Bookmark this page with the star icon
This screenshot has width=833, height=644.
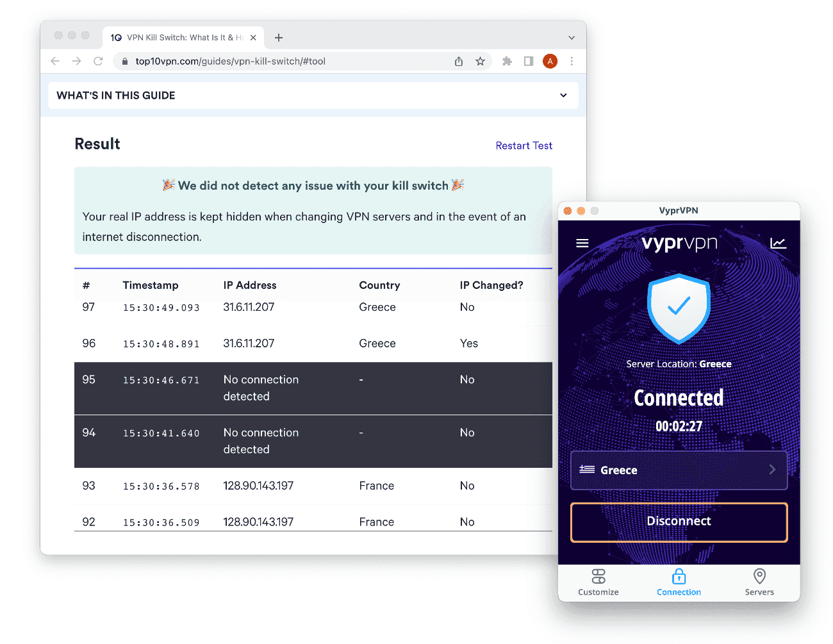click(480, 62)
